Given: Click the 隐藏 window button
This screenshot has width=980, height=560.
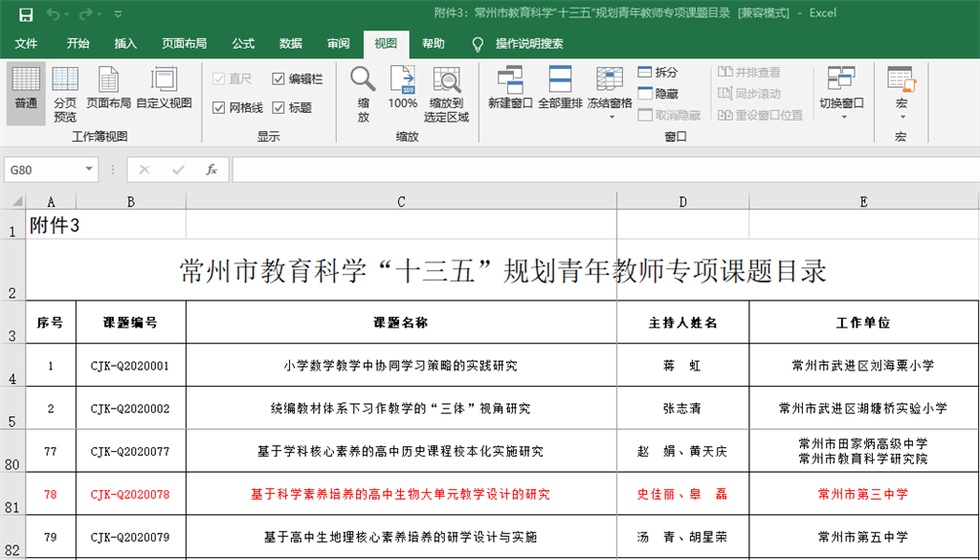Looking at the screenshot, I should 658,94.
